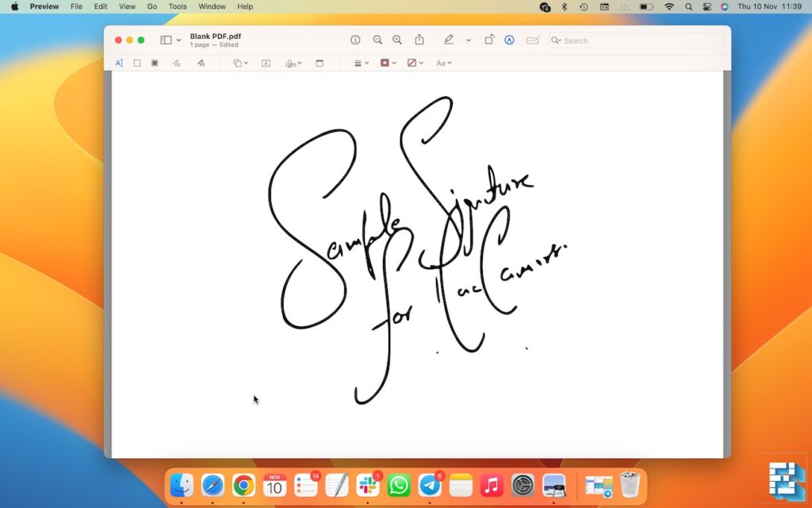Select the Text Selection tool
Image resolution: width=812 pixels, height=508 pixels.
(x=120, y=63)
